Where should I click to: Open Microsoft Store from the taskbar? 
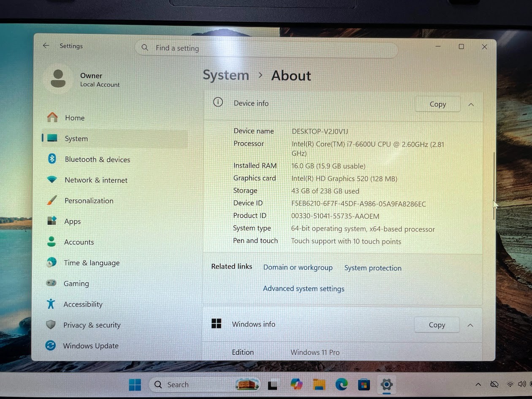coord(364,385)
